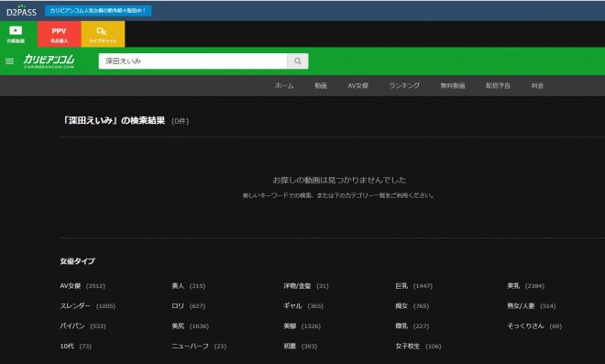Go to ホーム in the navigation bar
This screenshot has width=605, height=364.
point(284,85)
